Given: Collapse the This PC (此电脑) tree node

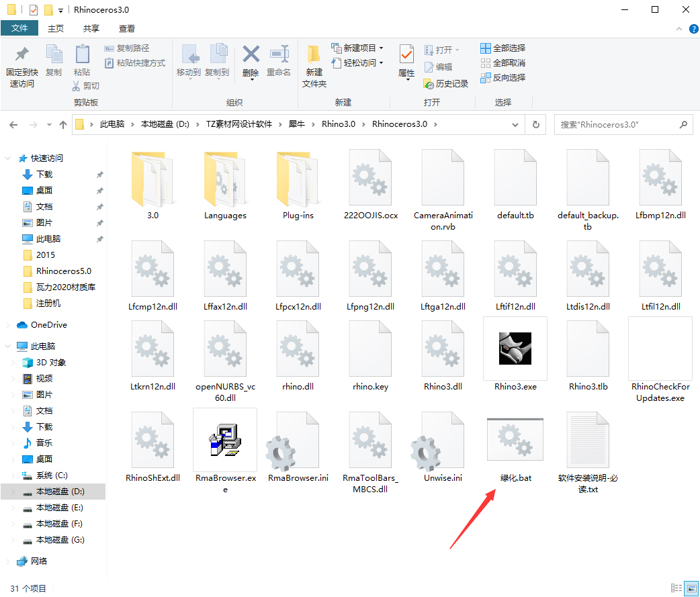Looking at the screenshot, I should [x=7, y=347].
